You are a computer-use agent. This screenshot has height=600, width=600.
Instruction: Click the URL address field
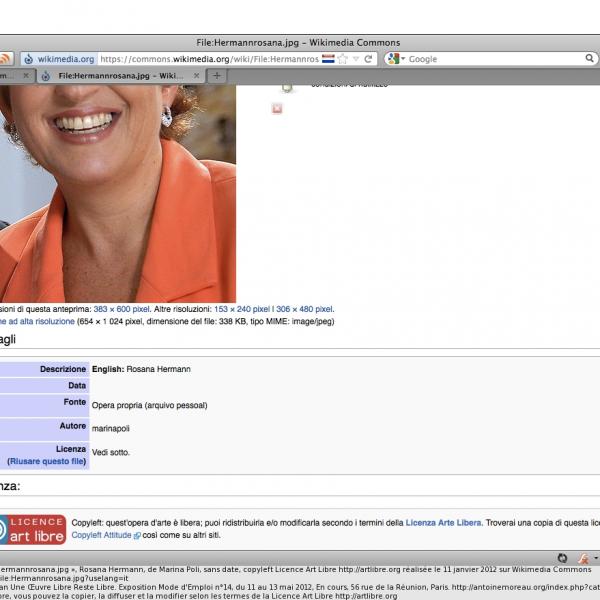coord(209,59)
